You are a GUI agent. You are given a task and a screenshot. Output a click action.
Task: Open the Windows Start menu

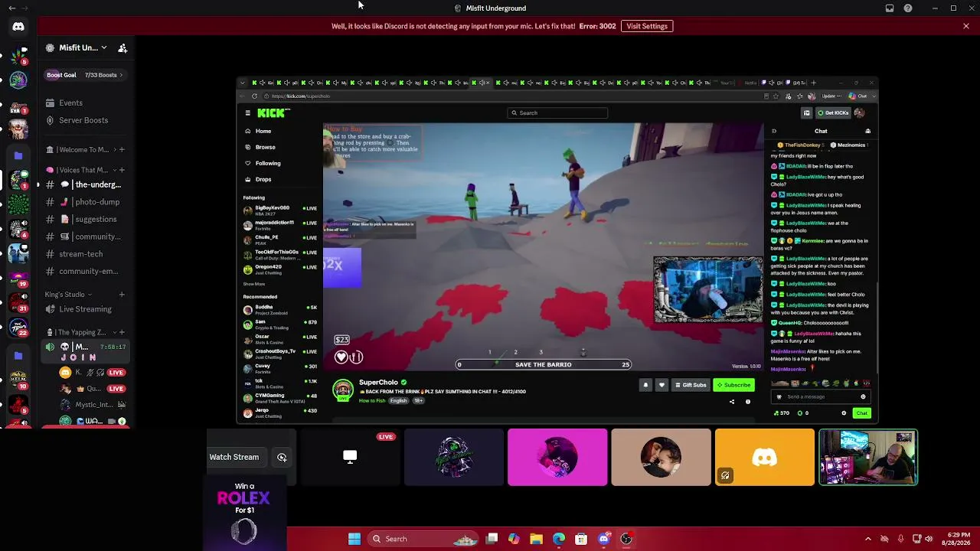[354, 539]
